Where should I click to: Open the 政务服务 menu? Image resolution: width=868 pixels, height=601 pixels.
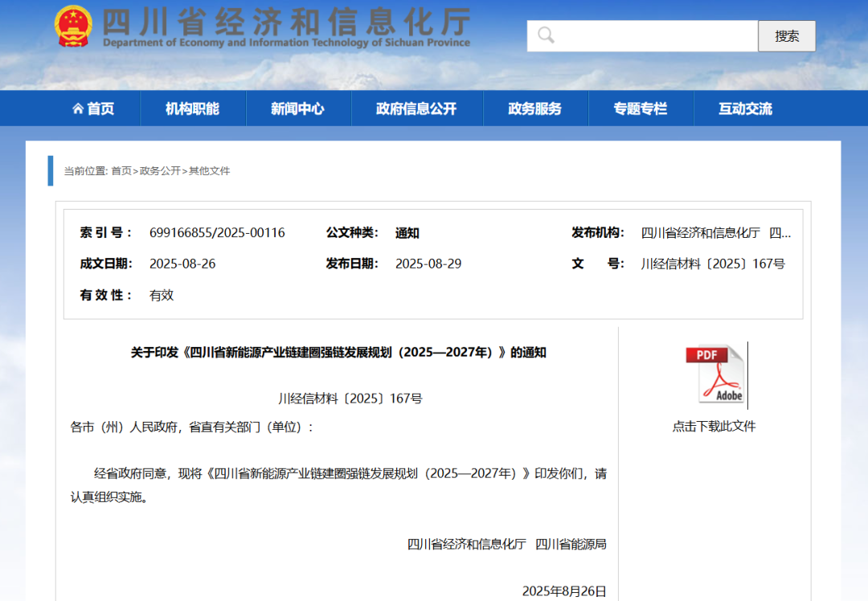535,108
